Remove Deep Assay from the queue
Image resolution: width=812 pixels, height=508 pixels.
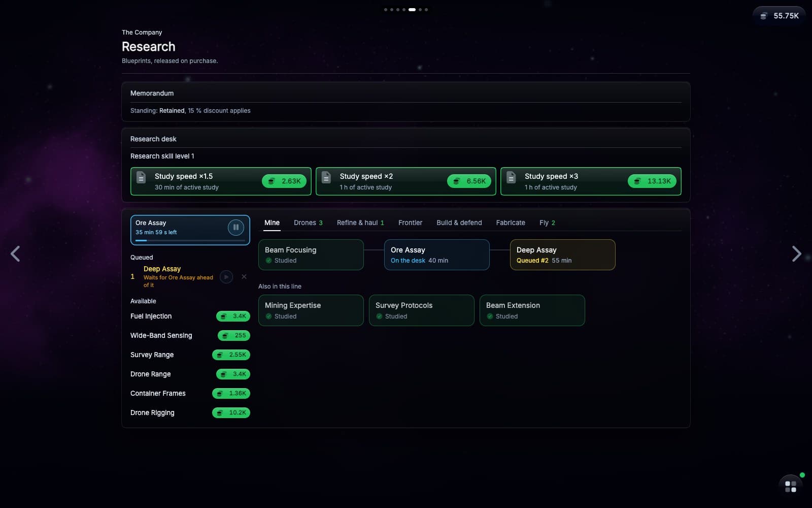[244, 277]
